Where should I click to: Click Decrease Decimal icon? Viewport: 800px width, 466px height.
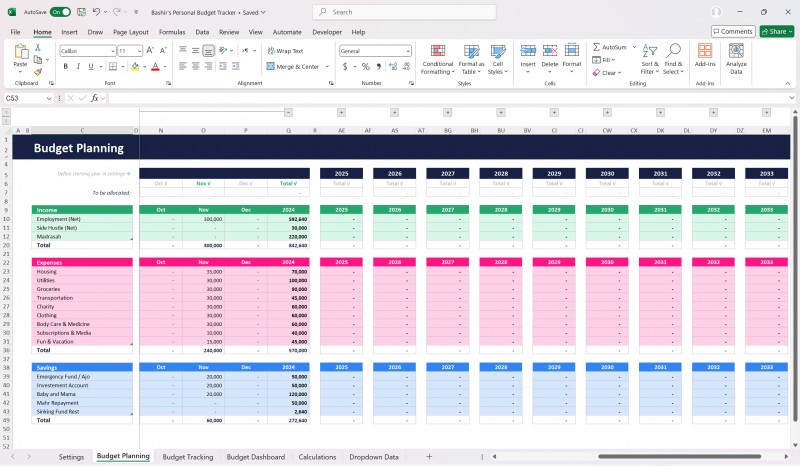(406, 66)
